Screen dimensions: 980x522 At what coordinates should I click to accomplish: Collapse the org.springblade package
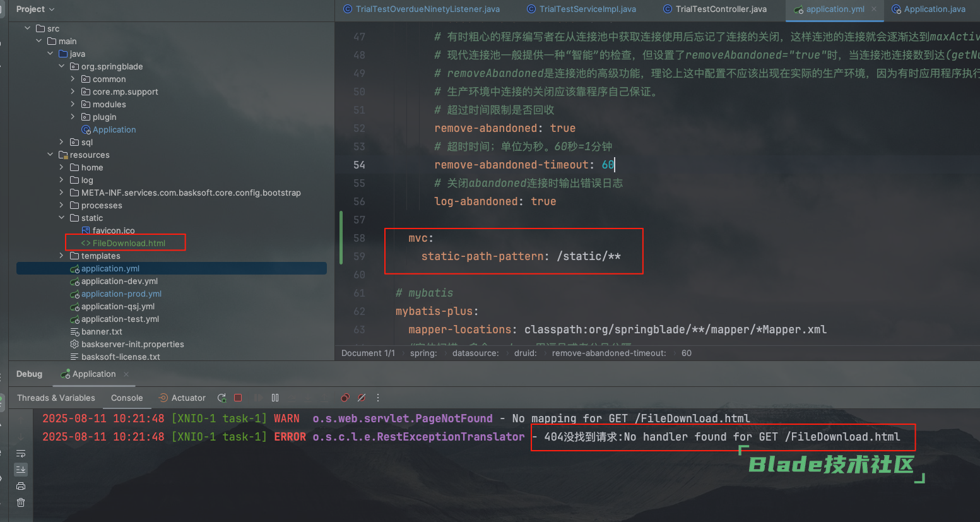61,66
